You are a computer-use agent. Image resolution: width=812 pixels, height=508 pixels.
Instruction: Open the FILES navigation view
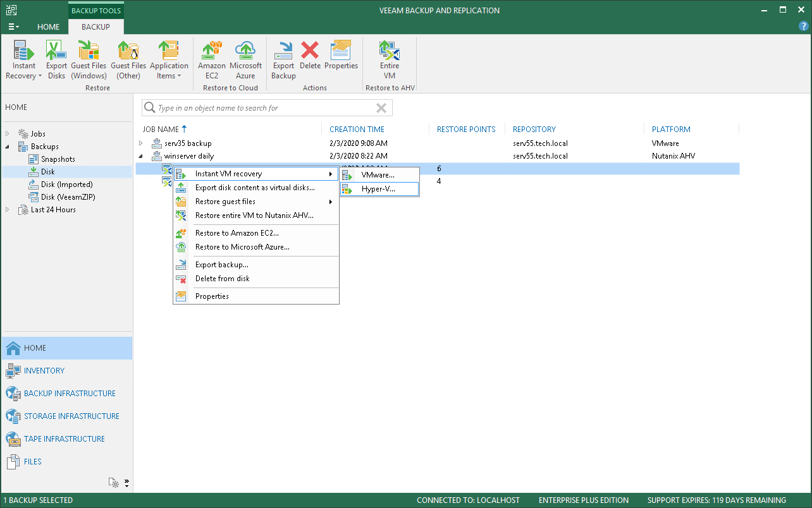(67, 462)
